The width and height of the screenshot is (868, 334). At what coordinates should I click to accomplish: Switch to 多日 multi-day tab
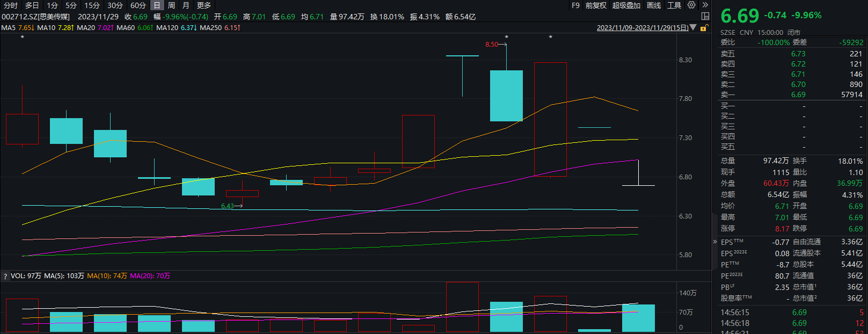pos(32,5)
